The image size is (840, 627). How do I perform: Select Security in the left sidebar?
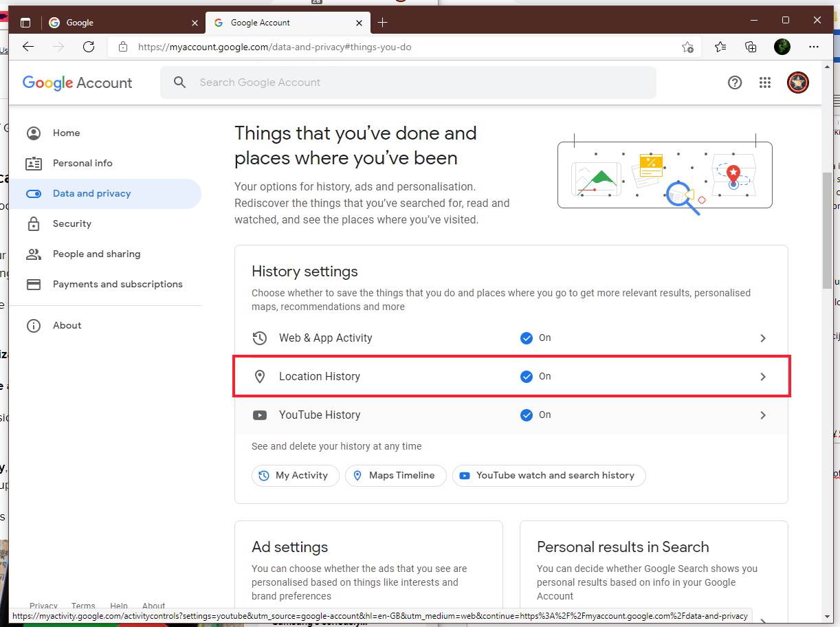coord(71,223)
